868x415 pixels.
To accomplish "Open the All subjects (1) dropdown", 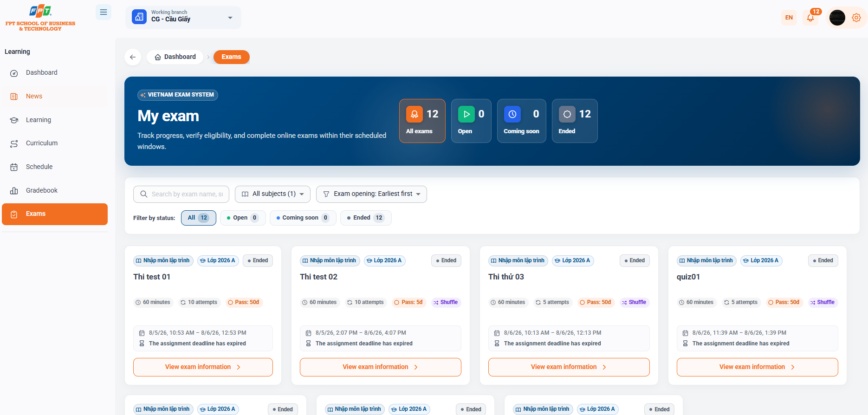I will 272,194.
